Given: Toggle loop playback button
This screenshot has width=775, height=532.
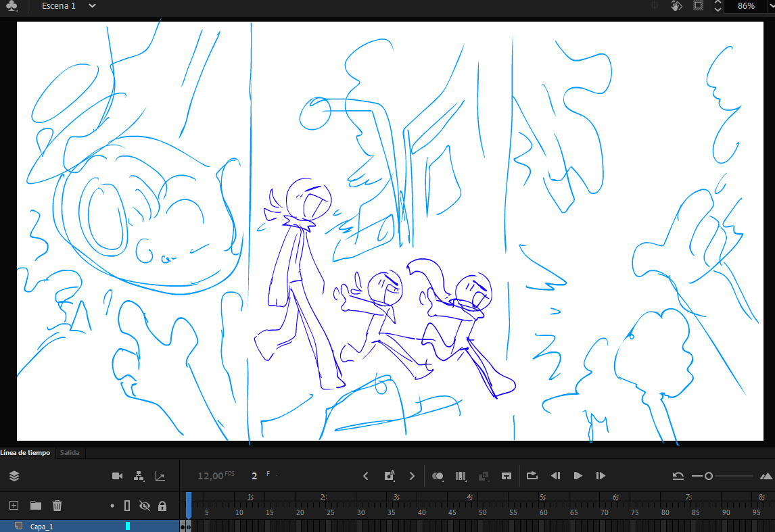Looking at the screenshot, I should tap(532, 476).
